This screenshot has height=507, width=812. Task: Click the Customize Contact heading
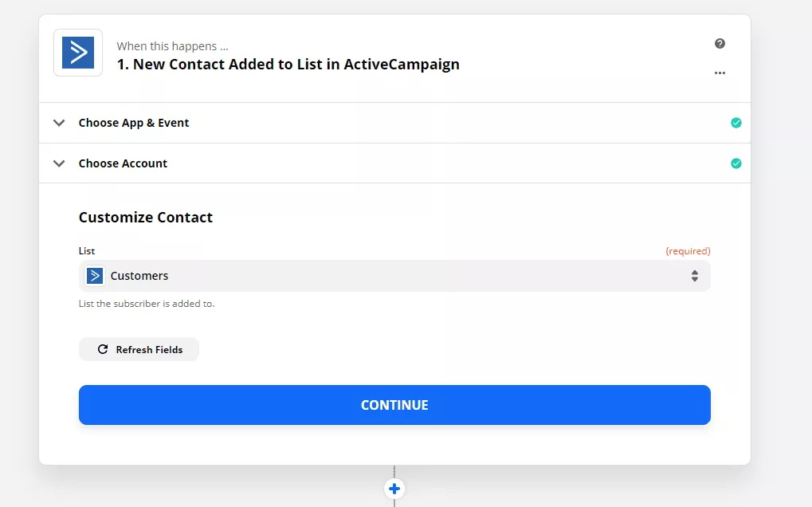point(146,217)
